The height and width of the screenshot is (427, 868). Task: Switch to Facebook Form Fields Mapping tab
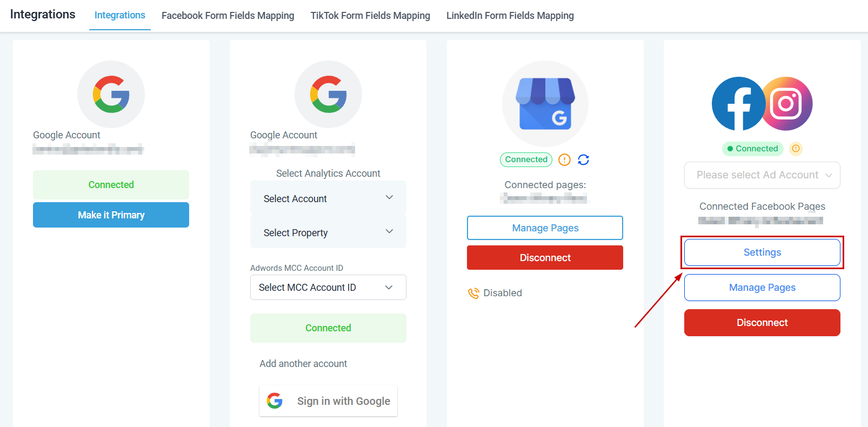228,16
